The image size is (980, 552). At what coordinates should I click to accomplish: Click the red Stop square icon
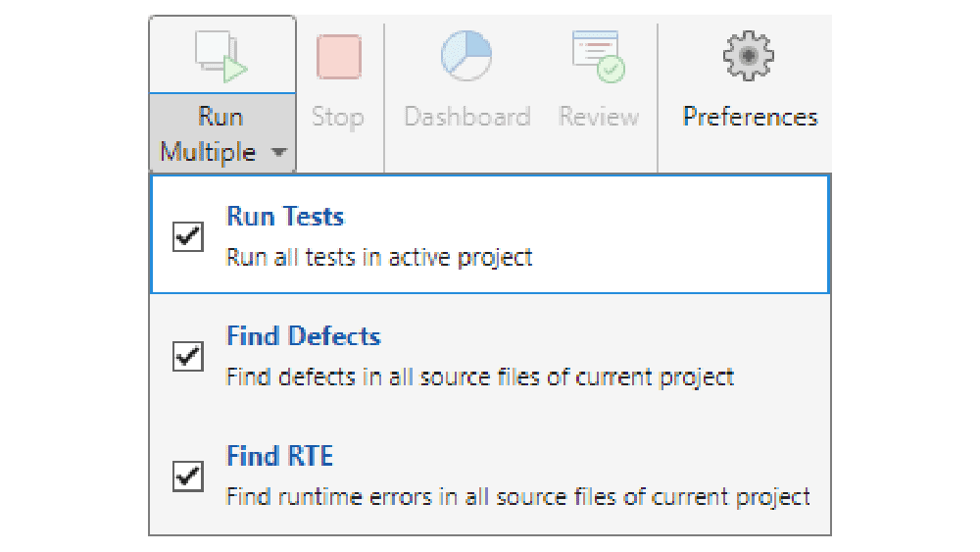coord(338,57)
